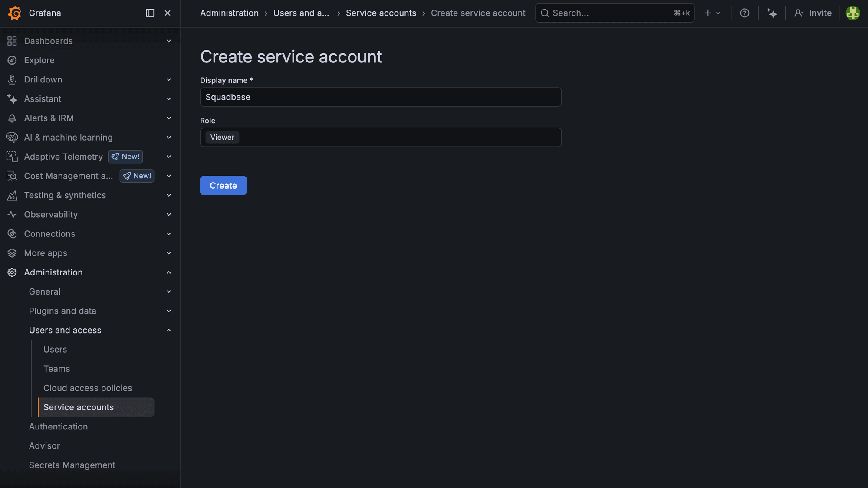
Task: Open Dashboards in the sidebar
Action: [48, 41]
